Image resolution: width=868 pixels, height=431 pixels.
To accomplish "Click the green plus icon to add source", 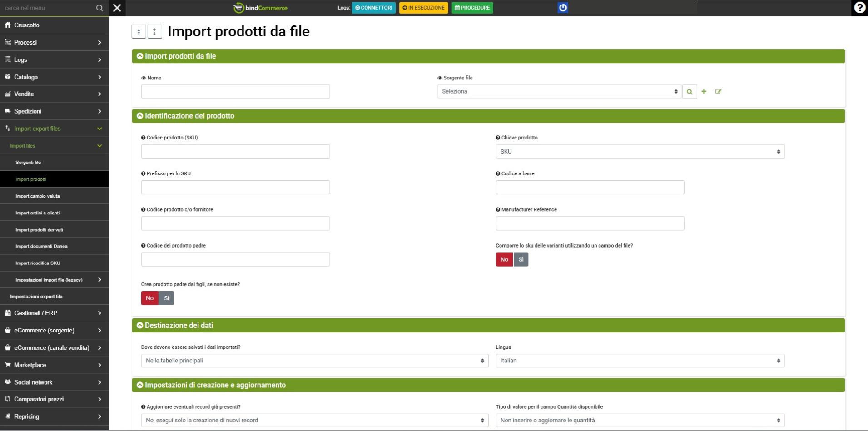I will click(704, 92).
